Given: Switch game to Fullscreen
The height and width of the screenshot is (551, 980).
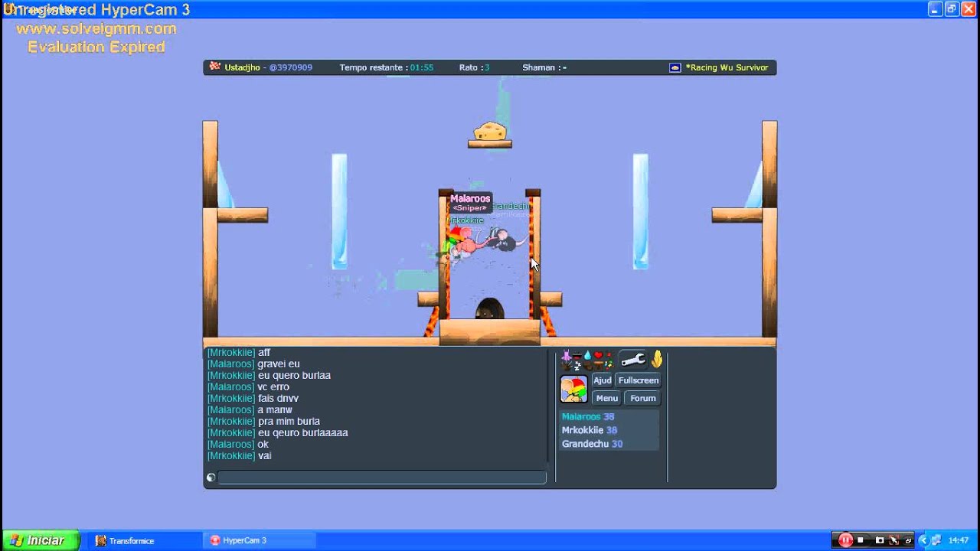Looking at the screenshot, I should point(639,380).
